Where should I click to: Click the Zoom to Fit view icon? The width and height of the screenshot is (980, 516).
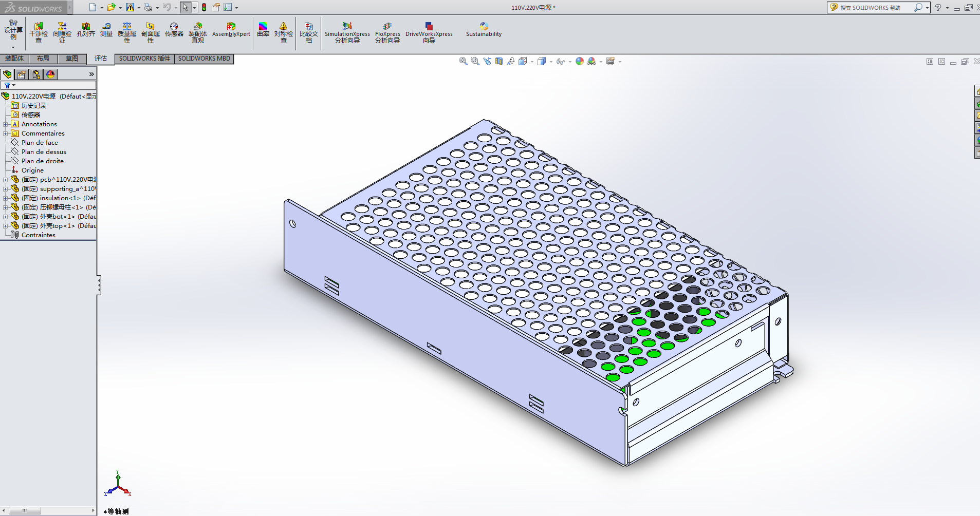click(x=463, y=61)
